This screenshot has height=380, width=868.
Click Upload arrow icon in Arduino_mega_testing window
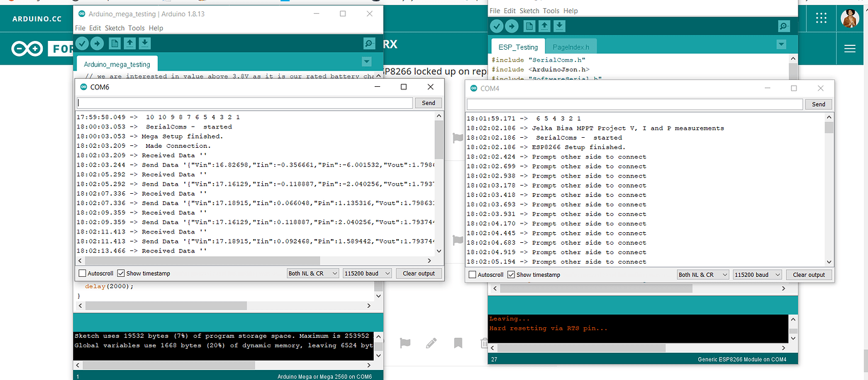click(97, 43)
